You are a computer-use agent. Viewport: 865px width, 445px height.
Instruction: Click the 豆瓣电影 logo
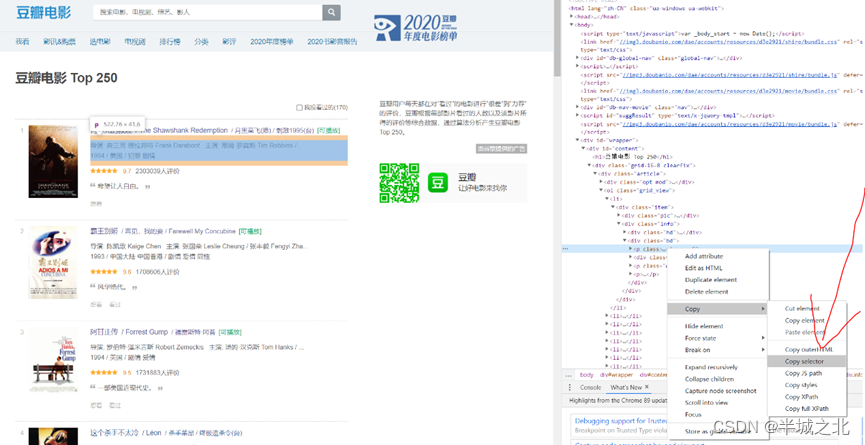tap(44, 12)
